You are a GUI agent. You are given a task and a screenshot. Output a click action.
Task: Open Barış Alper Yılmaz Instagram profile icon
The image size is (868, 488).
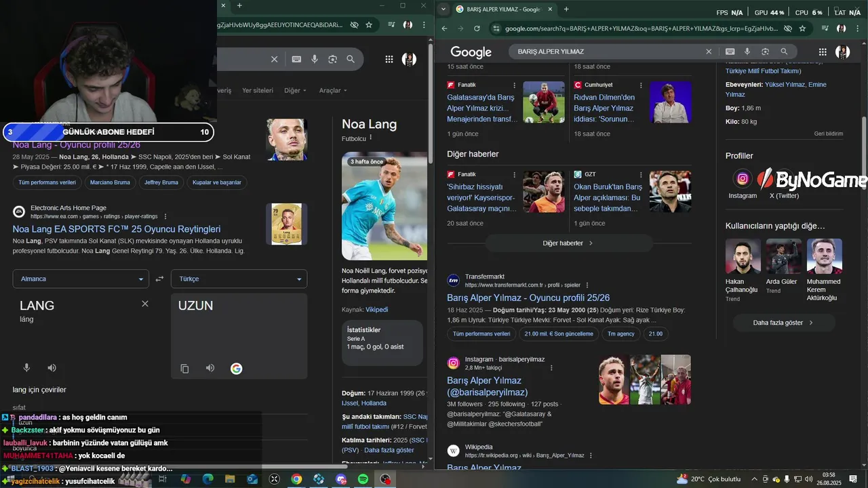[x=743, y=179]
